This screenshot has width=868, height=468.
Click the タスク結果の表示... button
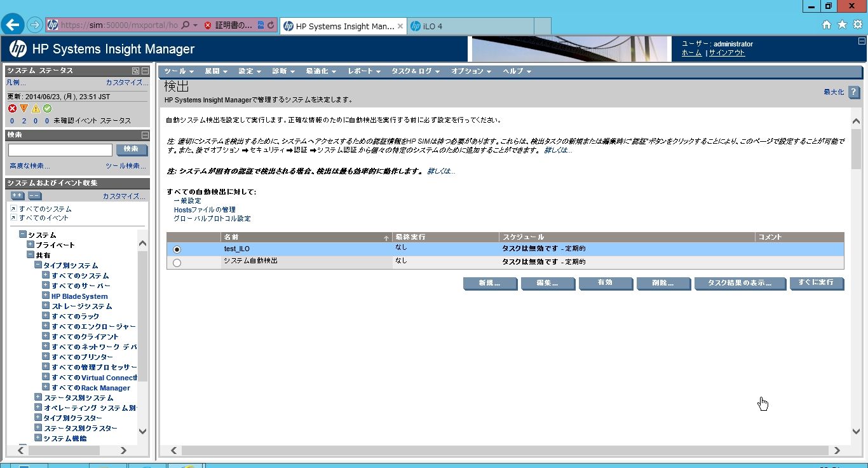(740, 283)
